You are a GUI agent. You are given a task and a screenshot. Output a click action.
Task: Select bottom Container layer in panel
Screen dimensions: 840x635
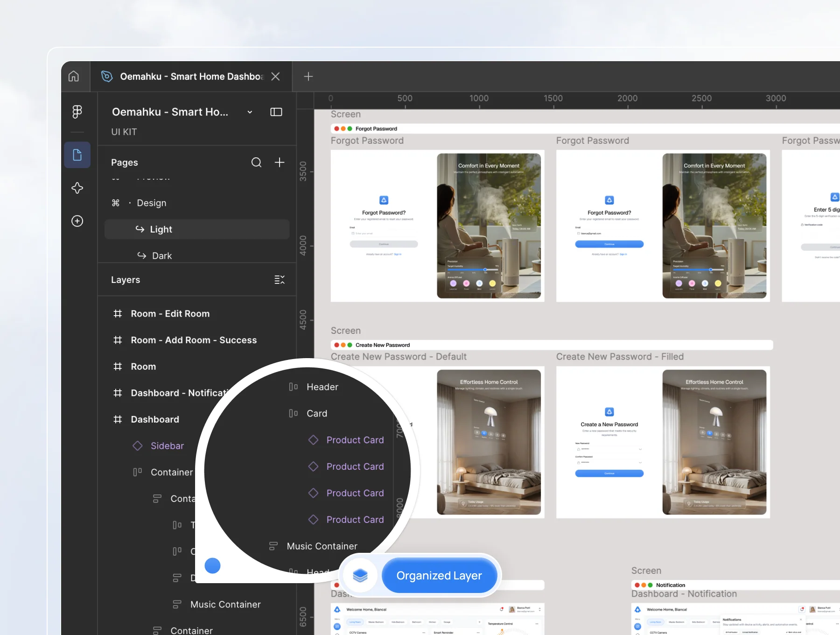pos(191,630)
